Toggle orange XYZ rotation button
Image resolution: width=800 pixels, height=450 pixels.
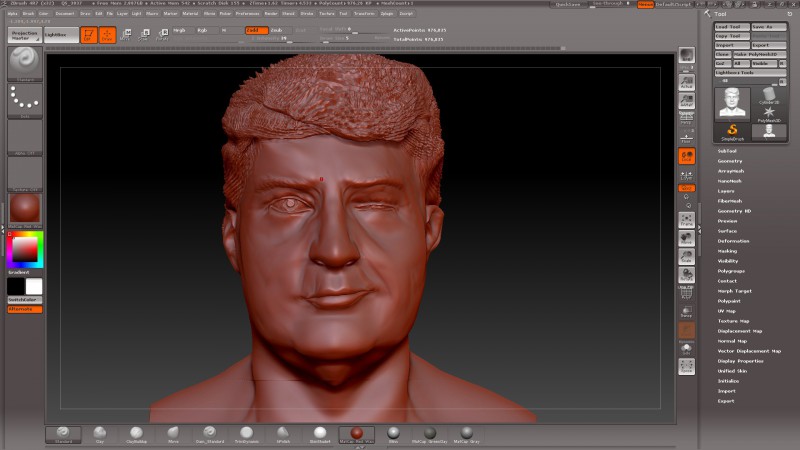687,188
